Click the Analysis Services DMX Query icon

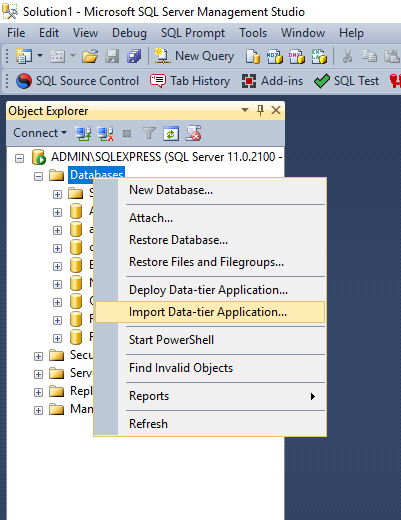click(297, 56)
